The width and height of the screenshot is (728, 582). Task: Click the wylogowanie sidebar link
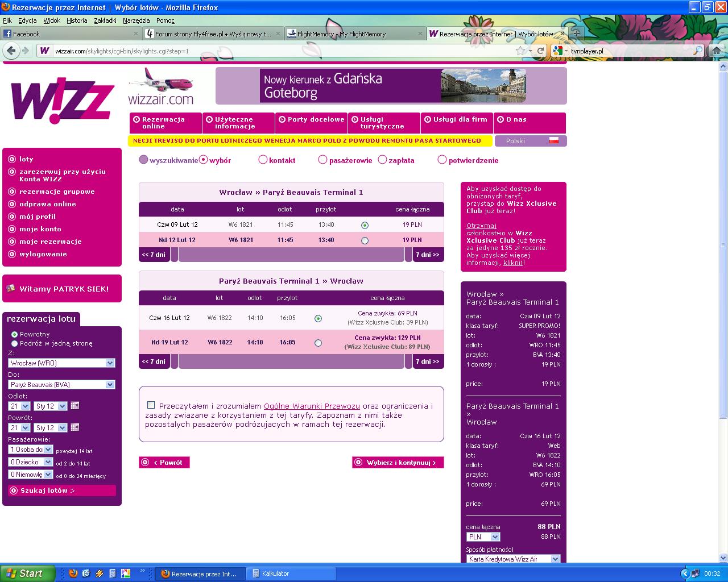[43, 254]
